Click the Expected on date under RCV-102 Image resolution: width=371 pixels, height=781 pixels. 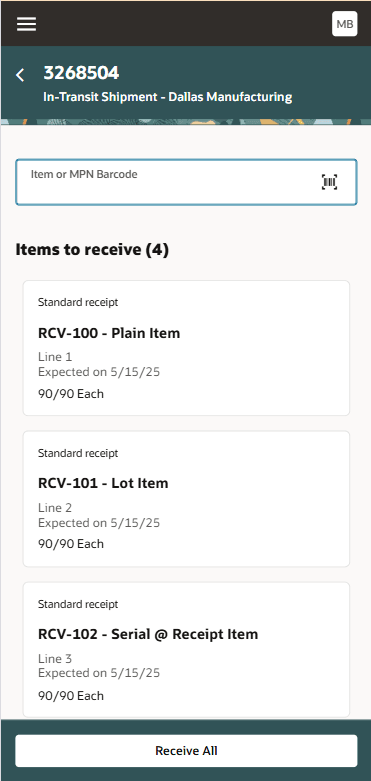pyautogui.click(x=99, y=673)
